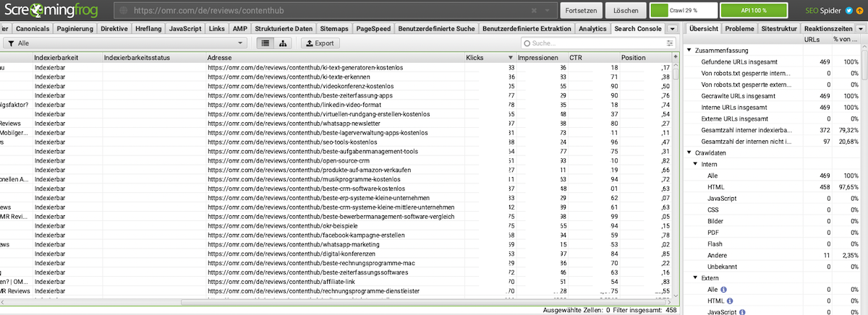Open the Benutzerdefinierte Extraktion tab

[527, 28]
